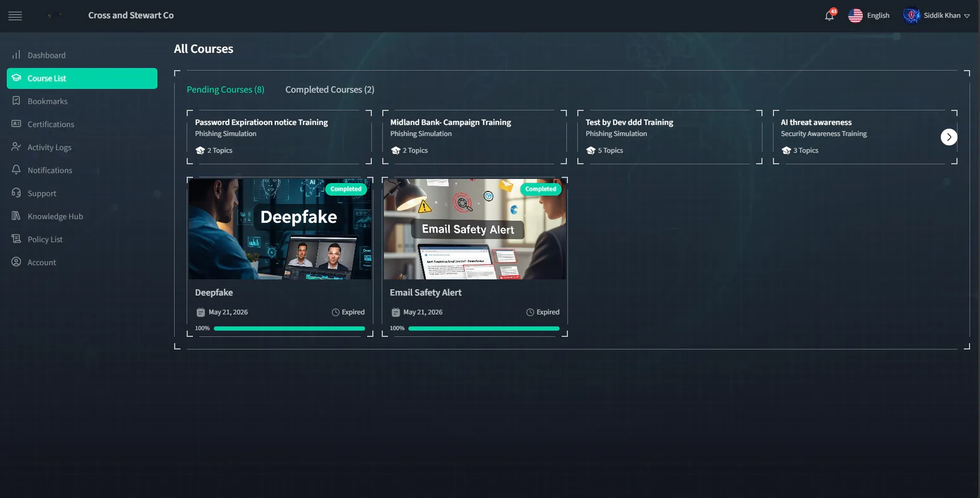Open Password Expiratioon notice Training card
Screen dimensions: 980x498
[279, 137]
